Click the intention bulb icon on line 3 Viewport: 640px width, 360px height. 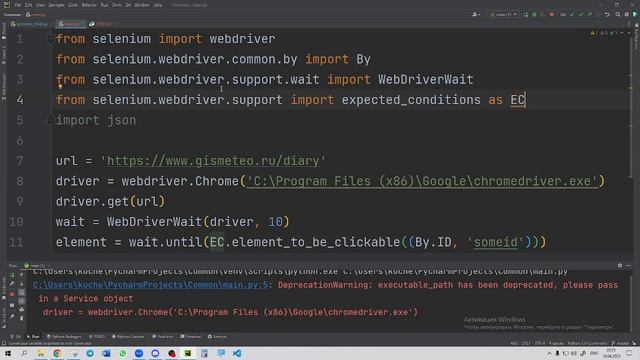click(60, 86)
